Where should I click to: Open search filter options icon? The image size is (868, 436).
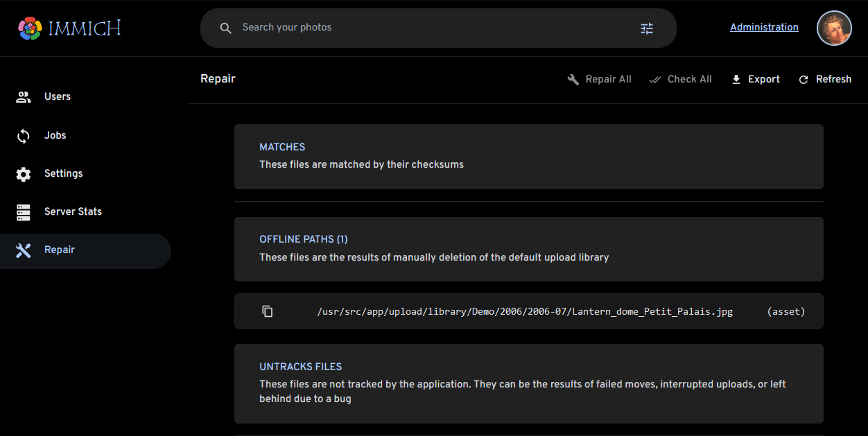[x=646, y=28]
